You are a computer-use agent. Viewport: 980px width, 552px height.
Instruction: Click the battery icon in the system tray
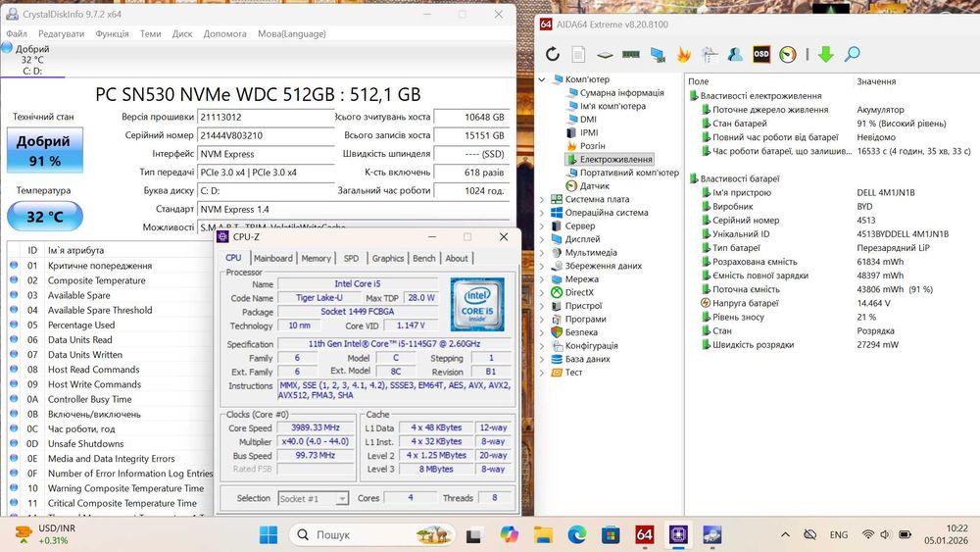(905, 534)
